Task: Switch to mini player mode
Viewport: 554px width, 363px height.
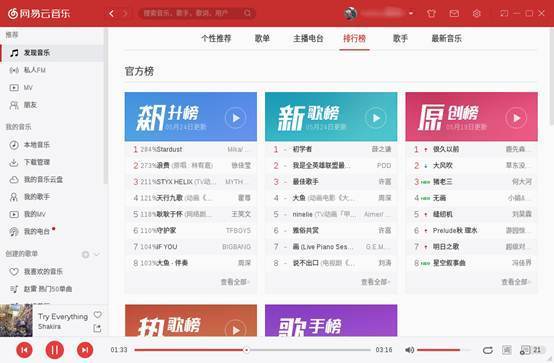Action: [504, 13]
